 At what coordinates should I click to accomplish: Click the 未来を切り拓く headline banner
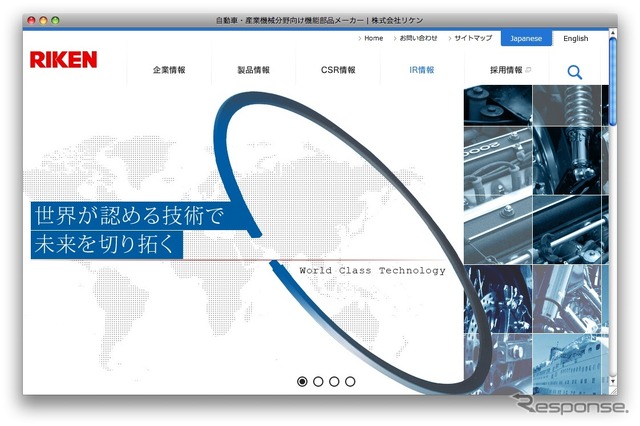click(x=107, y=244)
